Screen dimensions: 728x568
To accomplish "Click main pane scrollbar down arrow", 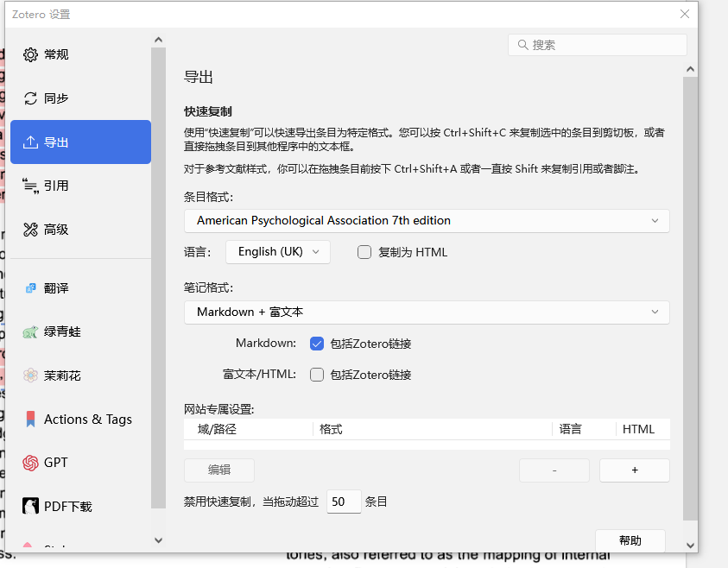I will [690, 546].
